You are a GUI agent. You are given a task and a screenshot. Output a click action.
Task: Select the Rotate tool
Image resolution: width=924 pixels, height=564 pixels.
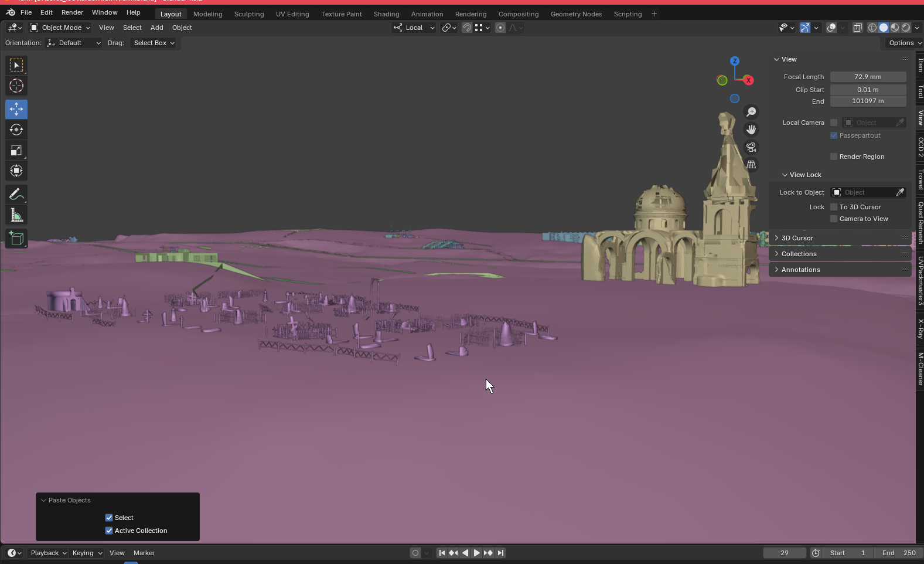tap(16, 130)
